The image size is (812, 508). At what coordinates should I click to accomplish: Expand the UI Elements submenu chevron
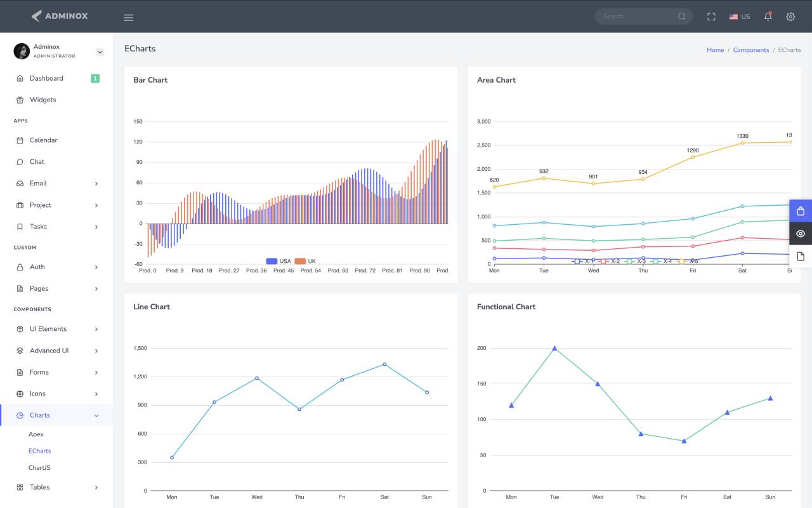[96, 329]
